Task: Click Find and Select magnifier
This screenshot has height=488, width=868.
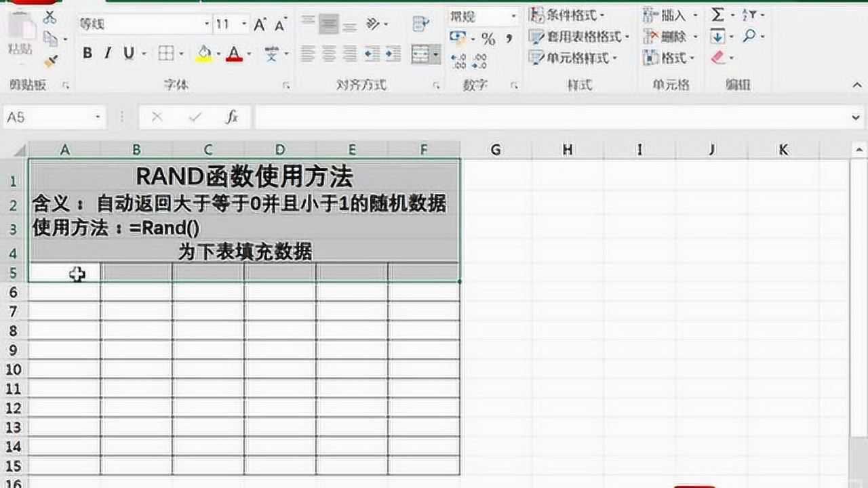Action: (x=749, y=36)
